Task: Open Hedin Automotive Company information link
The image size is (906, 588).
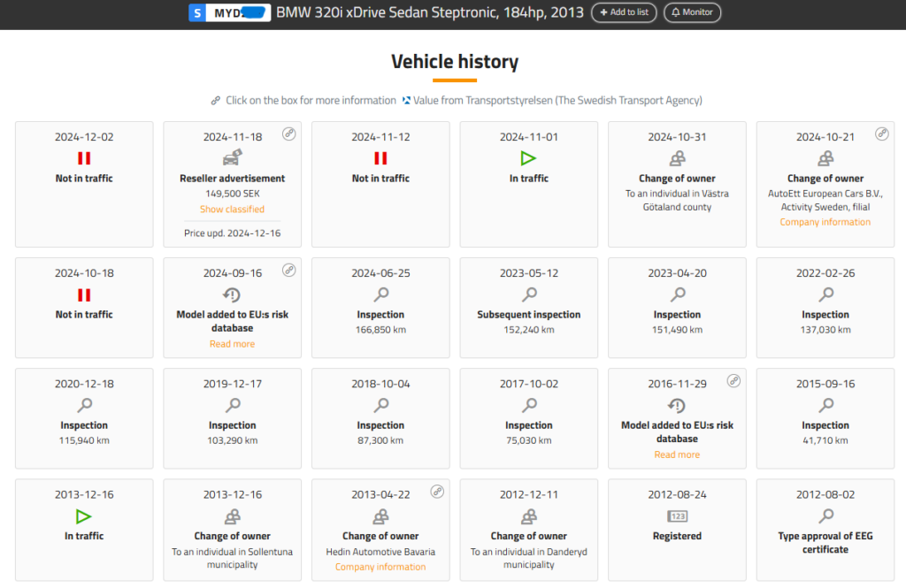Action: 380,567
